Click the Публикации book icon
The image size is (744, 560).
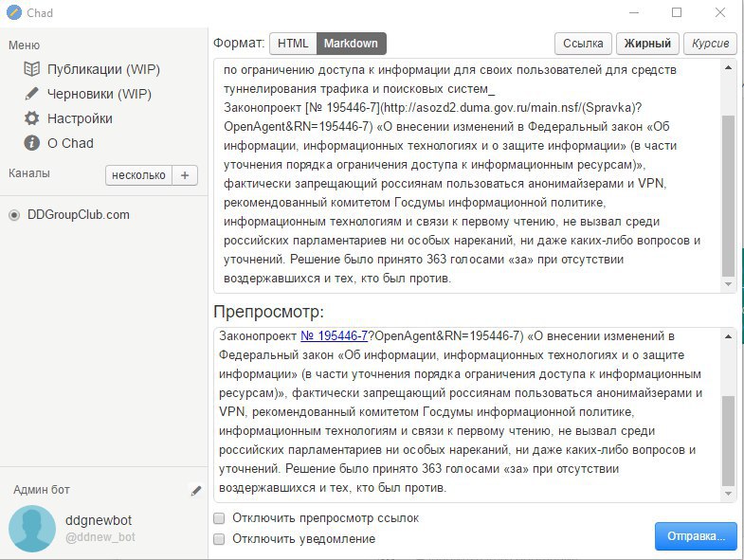[x=31, y=69]
